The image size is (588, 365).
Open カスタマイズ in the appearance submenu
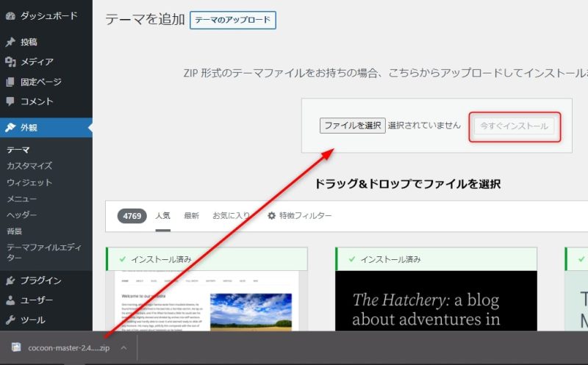click(29, 166)
